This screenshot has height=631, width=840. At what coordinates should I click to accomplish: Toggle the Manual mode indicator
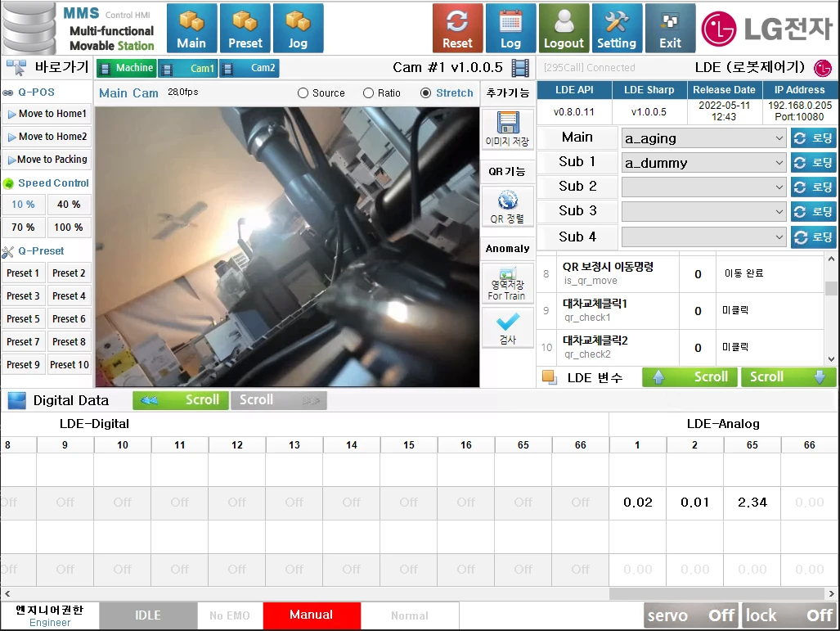pos(312,615)
